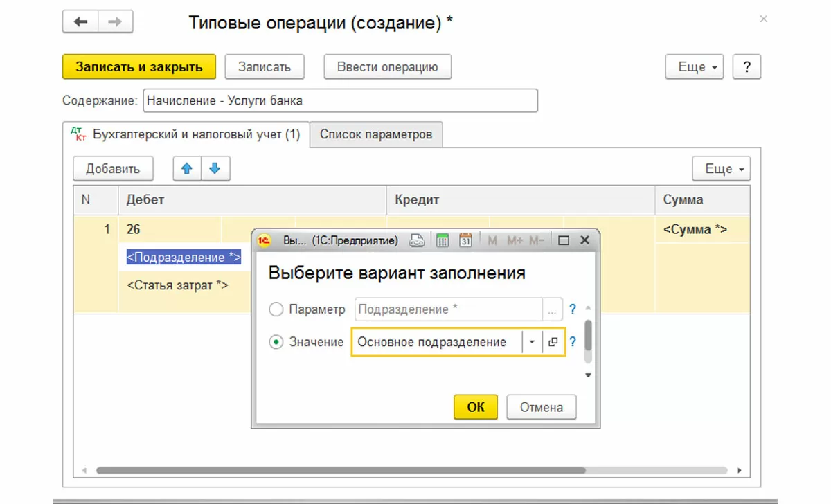Click the M- memory button in dialog

tap(537, 241)
